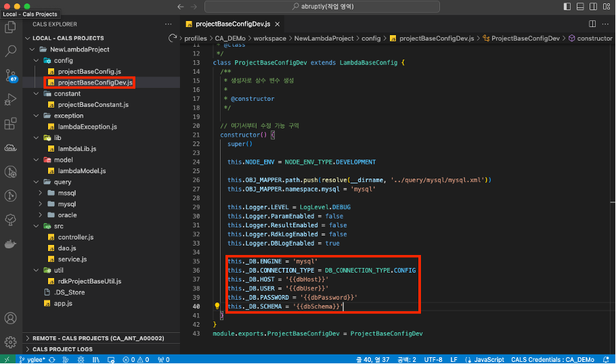Toggle the secondary side bar layout button
616x364 pixels.
593,6
